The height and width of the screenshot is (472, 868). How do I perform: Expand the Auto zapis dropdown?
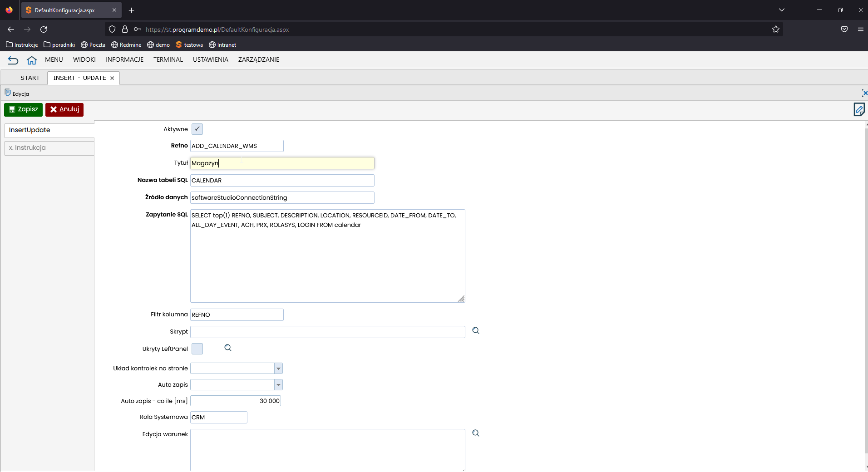(x=278, y=385)
